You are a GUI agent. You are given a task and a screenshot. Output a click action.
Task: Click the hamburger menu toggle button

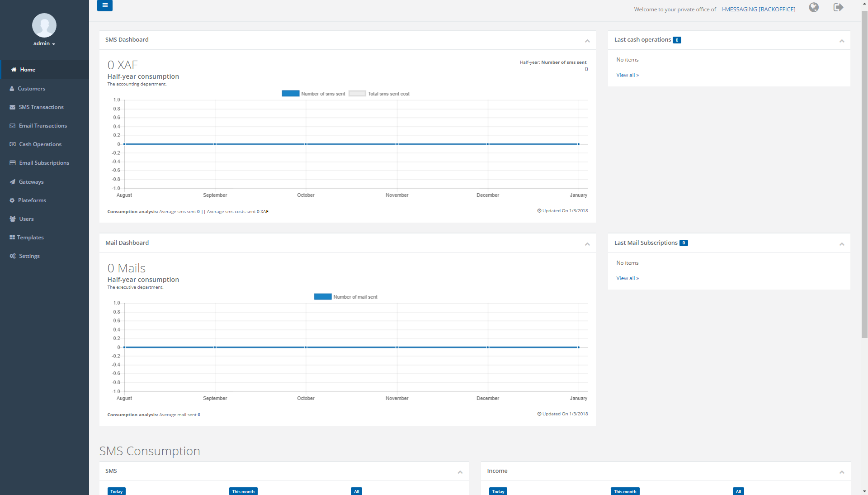(x=104, y=5)
